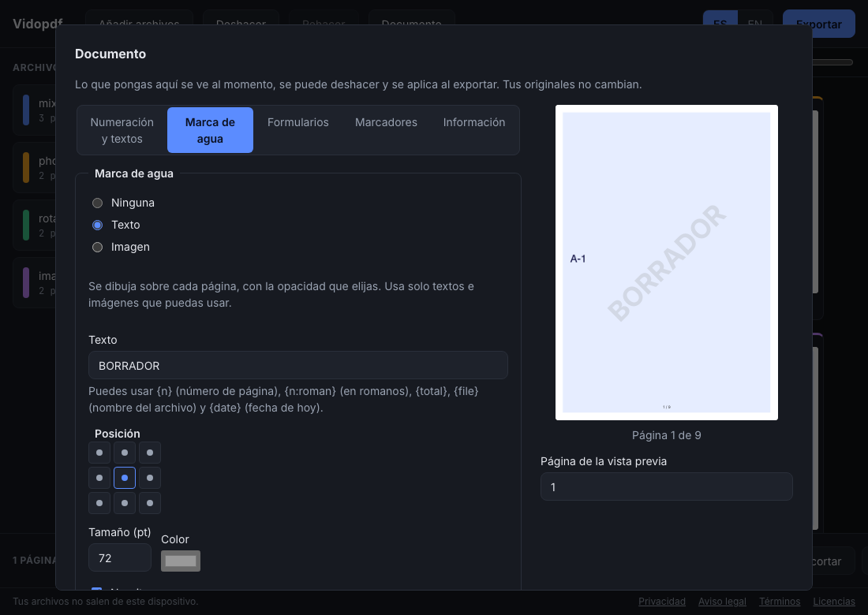The image size is (868, 615).
Task: Open the Licencias footer link
Action: pos(834,601)
